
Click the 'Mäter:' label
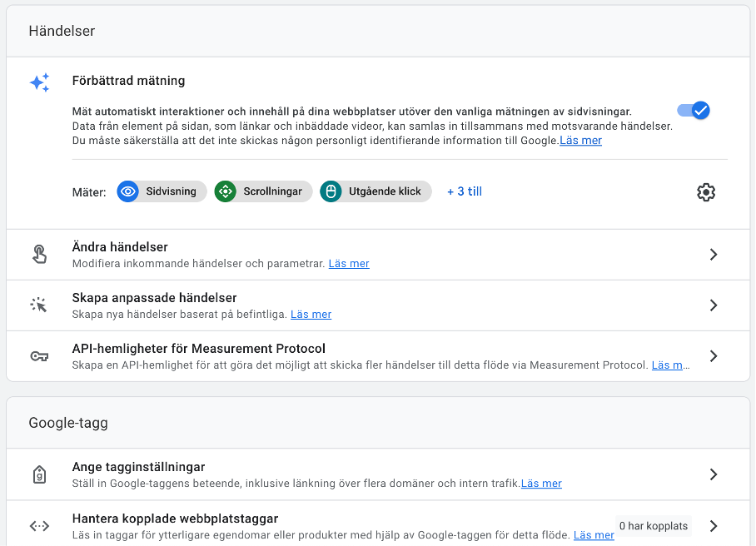click(89, 192)
